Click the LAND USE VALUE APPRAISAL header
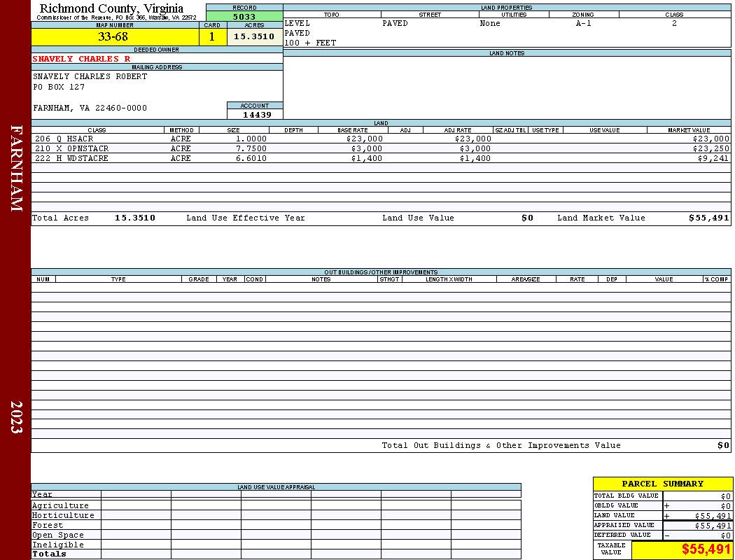 coord(276,487)
